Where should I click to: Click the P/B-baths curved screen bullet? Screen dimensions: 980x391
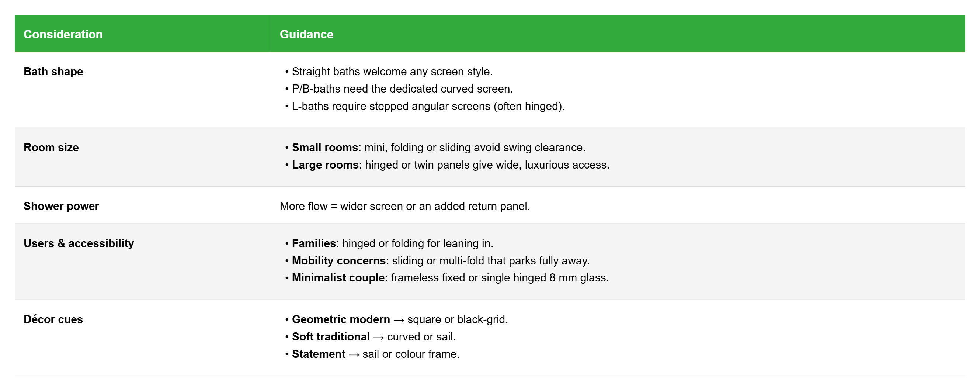click(402, 89)
